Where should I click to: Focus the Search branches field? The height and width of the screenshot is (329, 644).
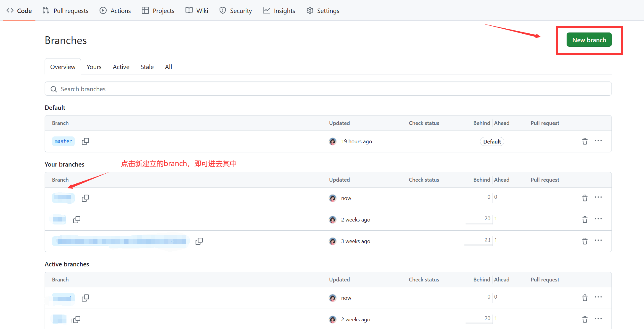click(x=328, y=89)
